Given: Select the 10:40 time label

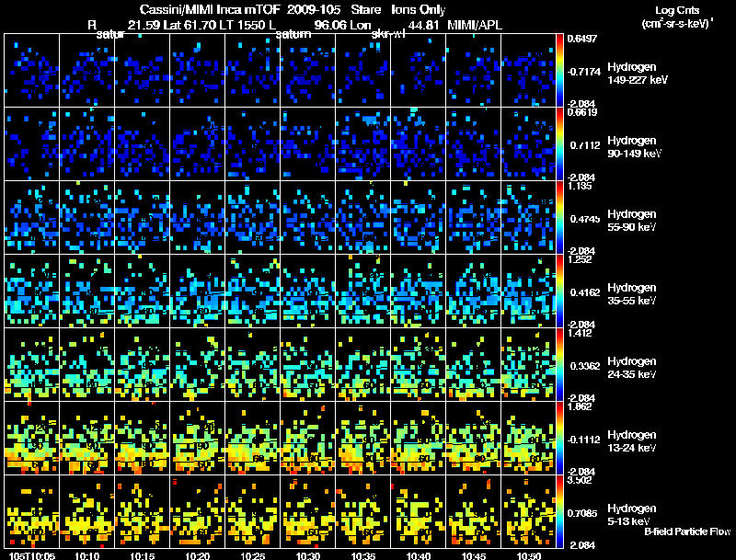Looking at the screenshot, I should pos(419,555).
